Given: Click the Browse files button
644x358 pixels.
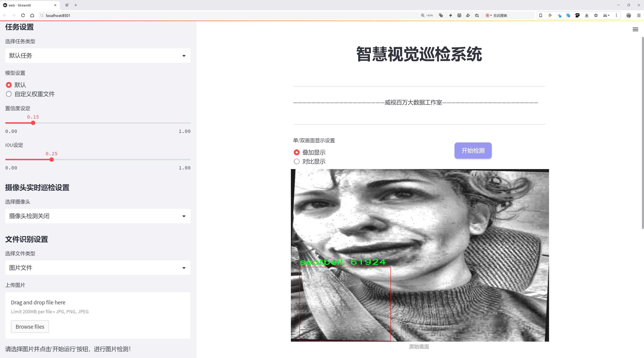Looking at the screenshot, I should [x=30, y=326].
